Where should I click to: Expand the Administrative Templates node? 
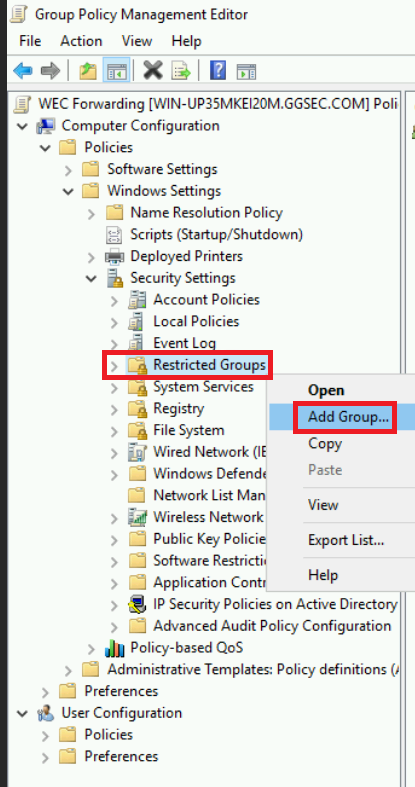coord(69,670)
